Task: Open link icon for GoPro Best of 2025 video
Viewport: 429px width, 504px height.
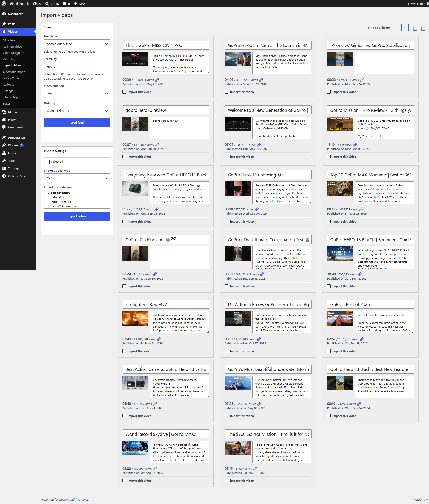Action: tap(362, 339)
